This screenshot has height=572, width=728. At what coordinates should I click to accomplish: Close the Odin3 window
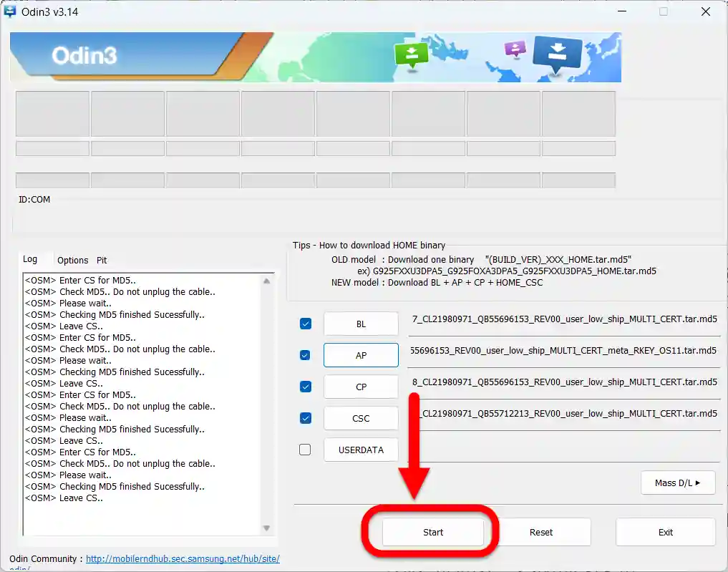click(705, 11)
